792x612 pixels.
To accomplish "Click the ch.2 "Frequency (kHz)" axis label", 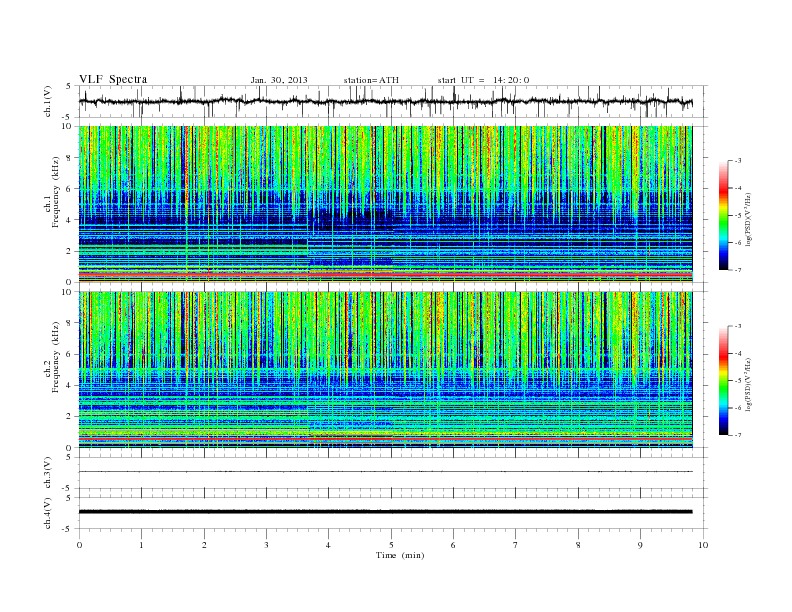I will pyautogui.click(x=56, y=356).
